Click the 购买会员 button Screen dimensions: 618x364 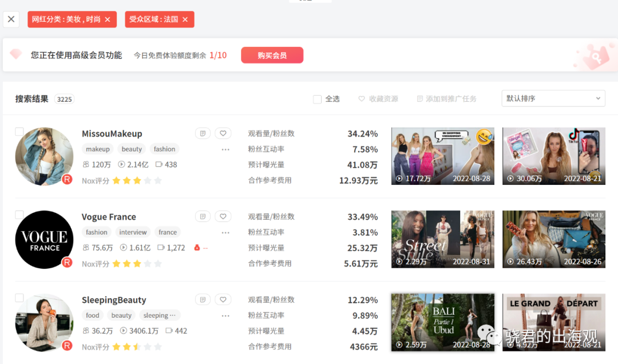272,55
